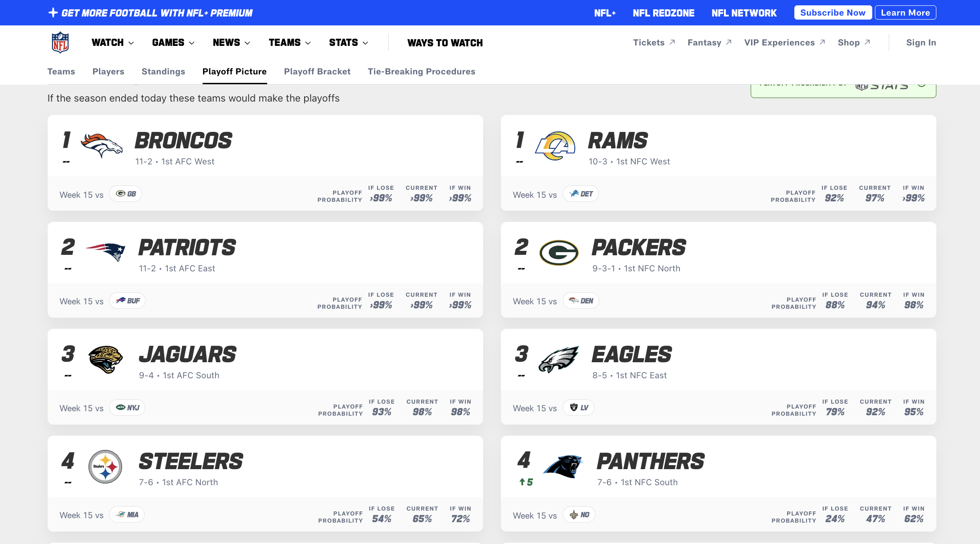Click the Sign In link
980x544 pixels.
(921, 43)
